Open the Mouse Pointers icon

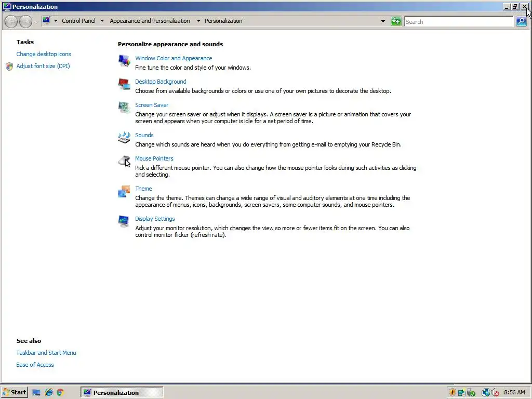[x=124, y=161]
